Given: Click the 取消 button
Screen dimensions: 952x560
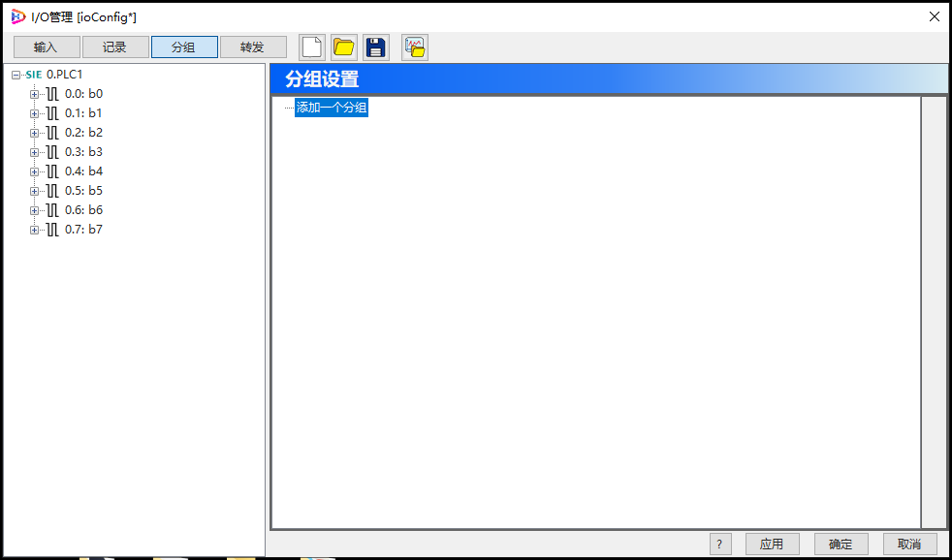Looking at the screenshot, I should [x=910, y=544].
